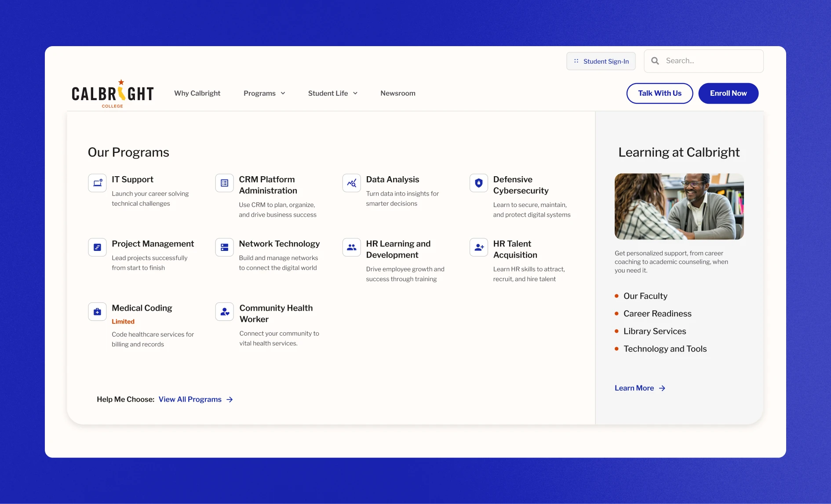Click 'Code healthcare services for billing' description
The width and height of the screenshot is (831, 504).
click(x=153, y=339)
